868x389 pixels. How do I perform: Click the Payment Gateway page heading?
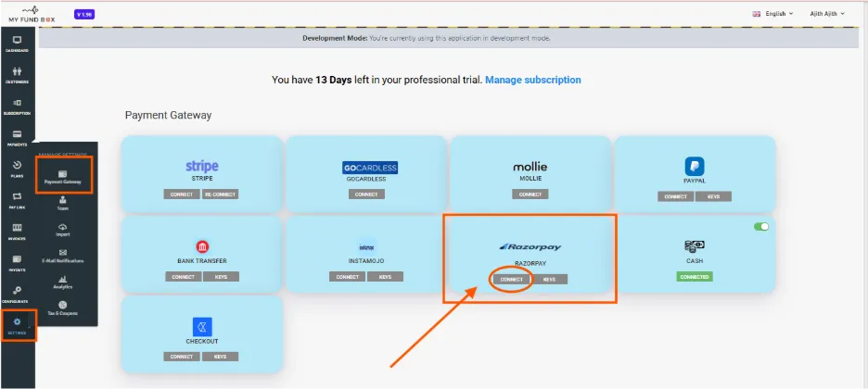[168, 116]
